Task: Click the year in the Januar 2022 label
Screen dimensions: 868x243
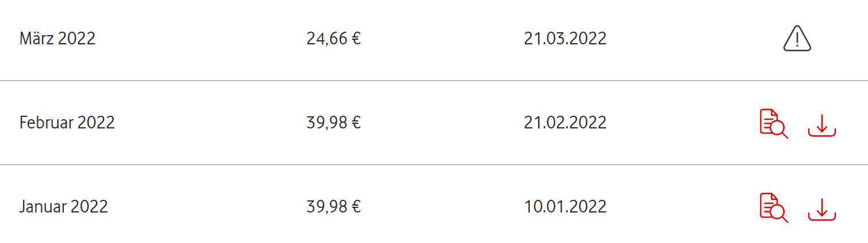Action: [90, 207]
